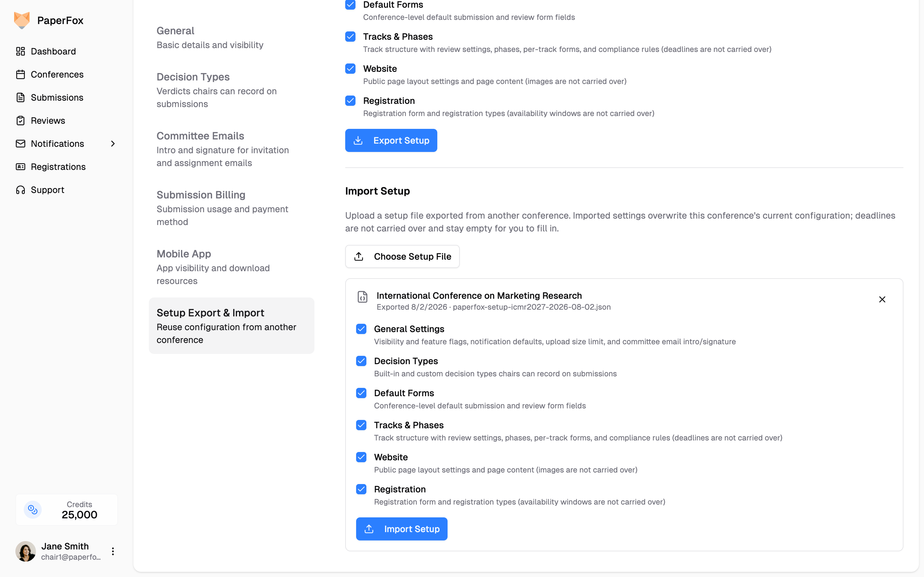The image size is (924, 577).
Task: Click the Export Setup button
Action: click(x=391, y=140)
